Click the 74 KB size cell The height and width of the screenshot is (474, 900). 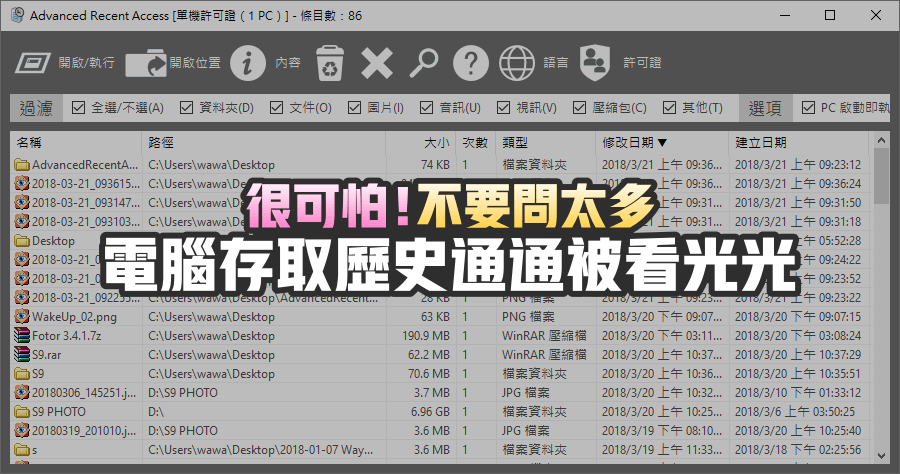(x=435, y=165)
